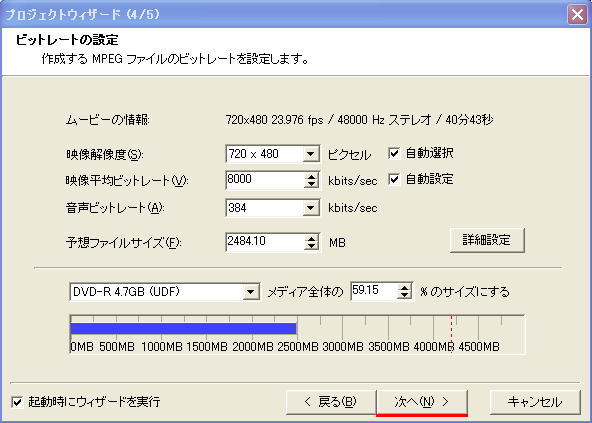Cancel the wizard with キャンセル button
Screen dimensions: 592x423
(535, 402)
